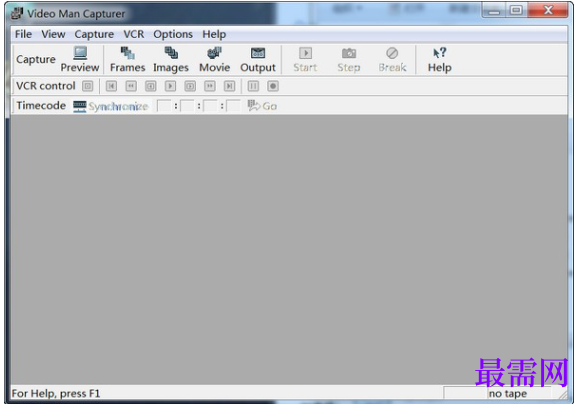Click the Help pointer toolbar icon
Viewport: 587px width, 404px height.
[440, 60]
